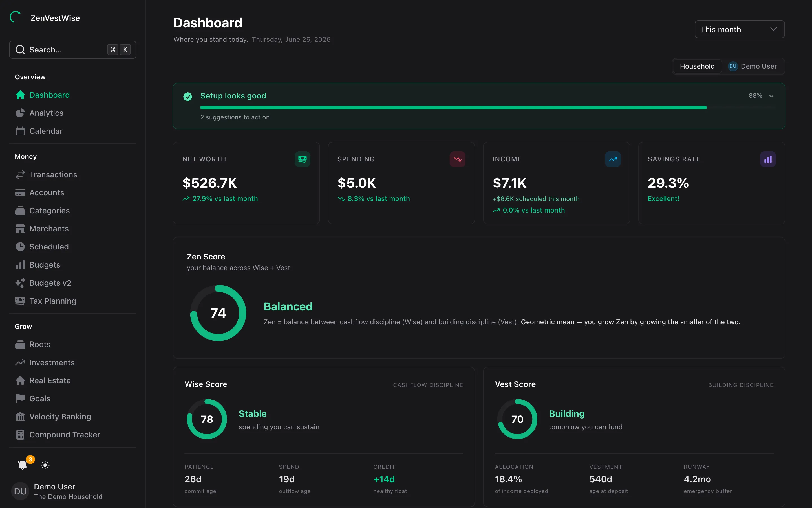The height and width of the screenshot is (508, 812).
Task: Click the Stable Wise Score label
Action: pos(253,413)
